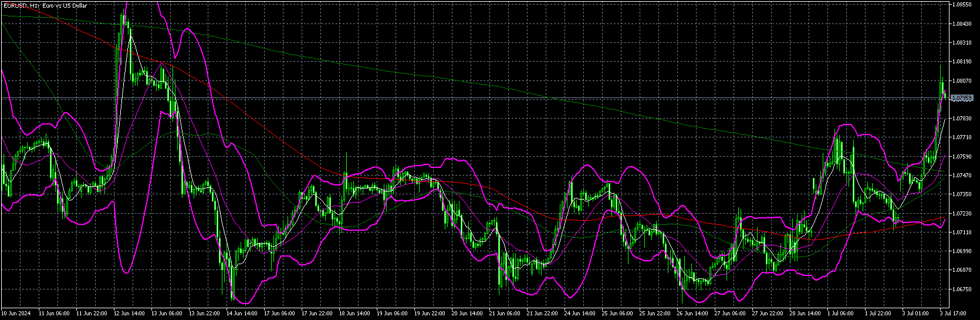
Task: Click the 13 Jun 22:00 time label
Action: (x=204, y=315)
